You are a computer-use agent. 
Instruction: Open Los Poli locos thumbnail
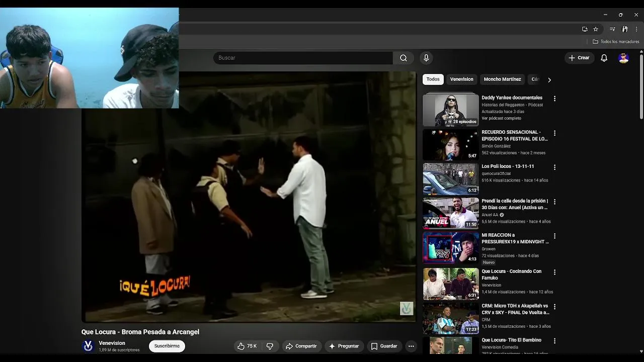[x=451, y=178]
